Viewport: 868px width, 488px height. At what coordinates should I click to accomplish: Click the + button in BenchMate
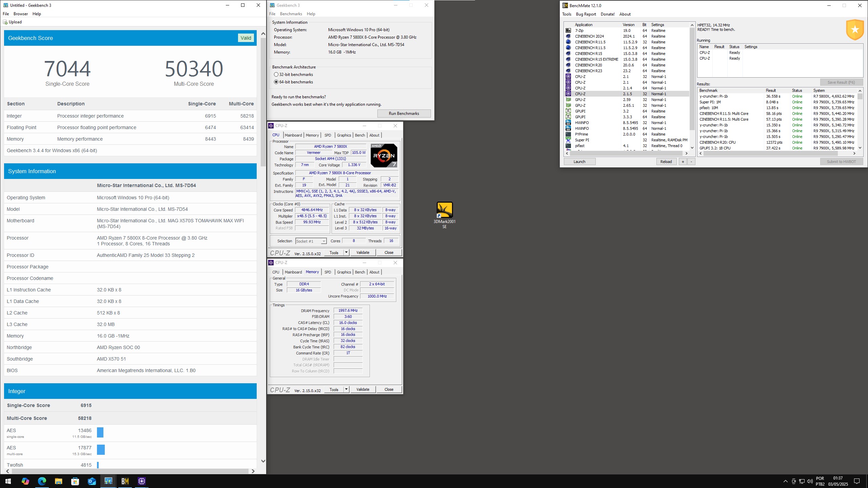pyautogui.click(x=683, y=162)
